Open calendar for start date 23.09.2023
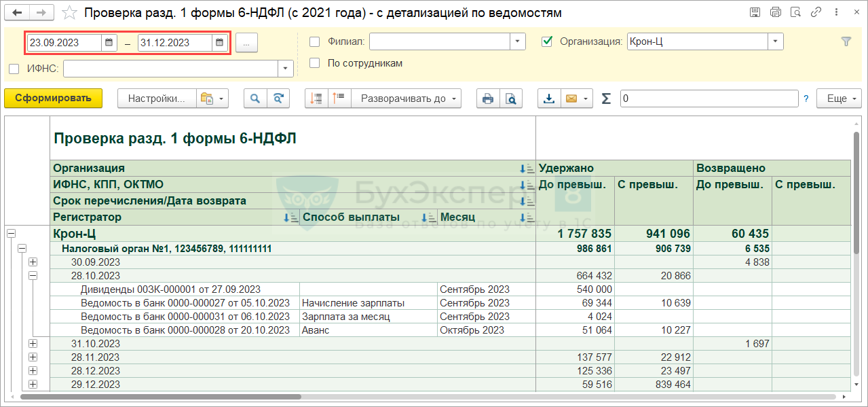 109,42
